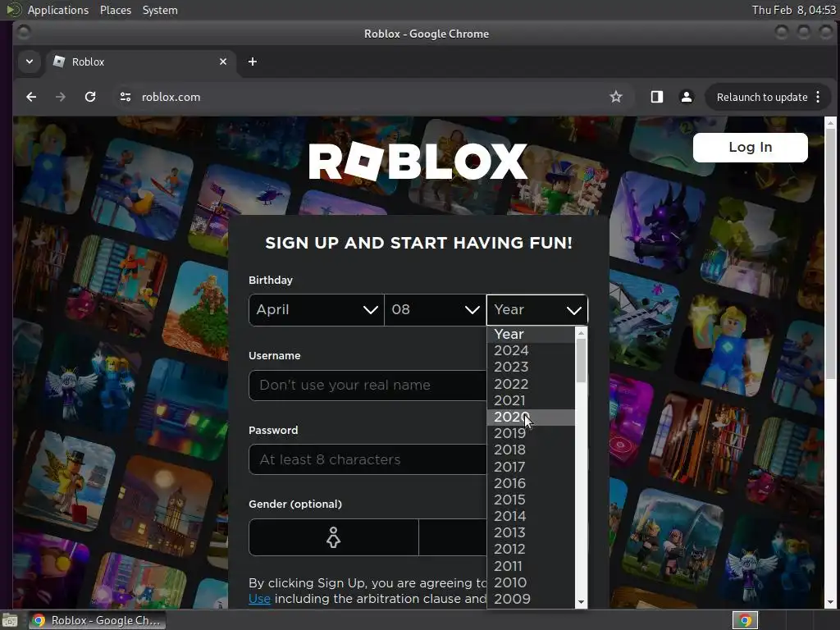Select 2014 from the year list
This screenshot has width=840, height=630.
click(531, 517)
